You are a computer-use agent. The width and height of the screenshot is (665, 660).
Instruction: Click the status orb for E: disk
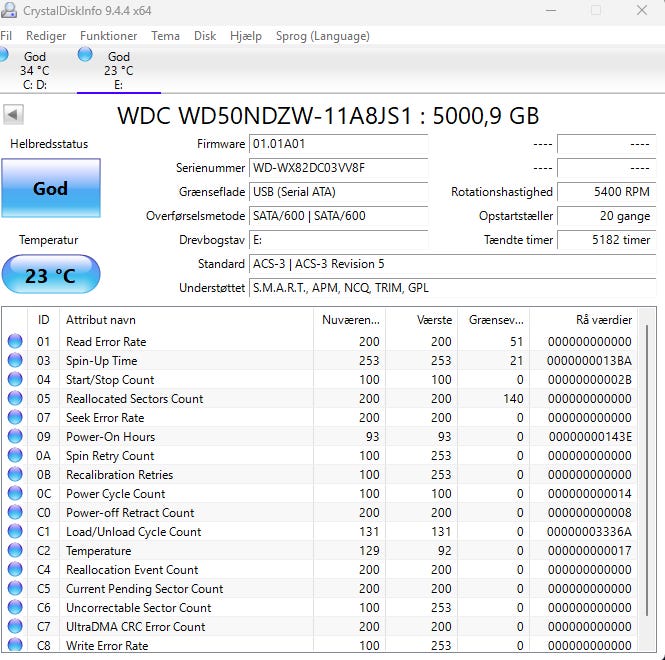pos(85,54)
